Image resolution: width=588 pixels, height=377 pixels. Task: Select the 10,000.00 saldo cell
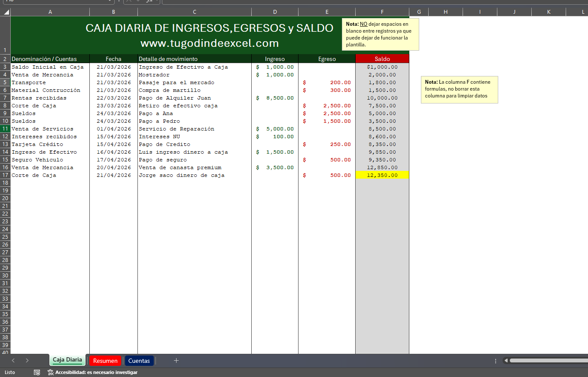tap(382, 98)
